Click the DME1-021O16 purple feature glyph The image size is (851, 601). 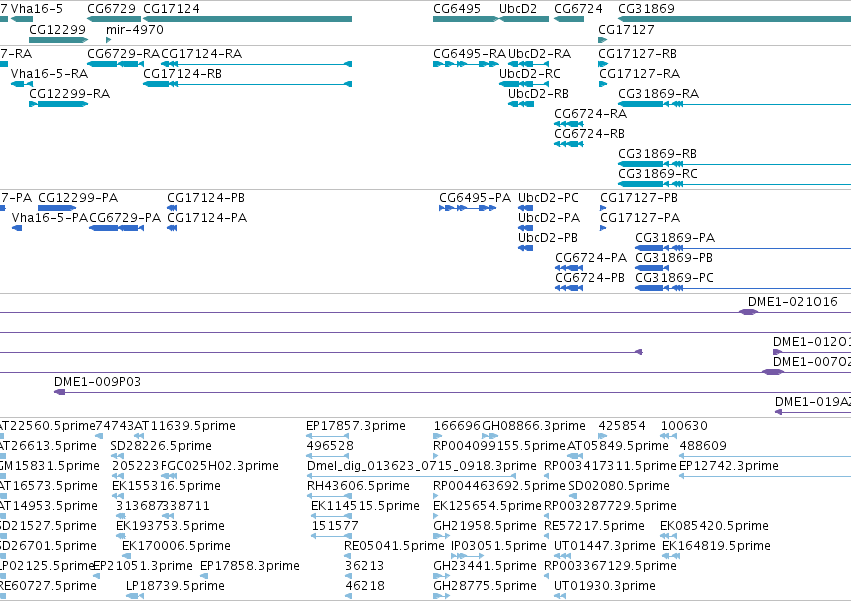click(748, 312)
